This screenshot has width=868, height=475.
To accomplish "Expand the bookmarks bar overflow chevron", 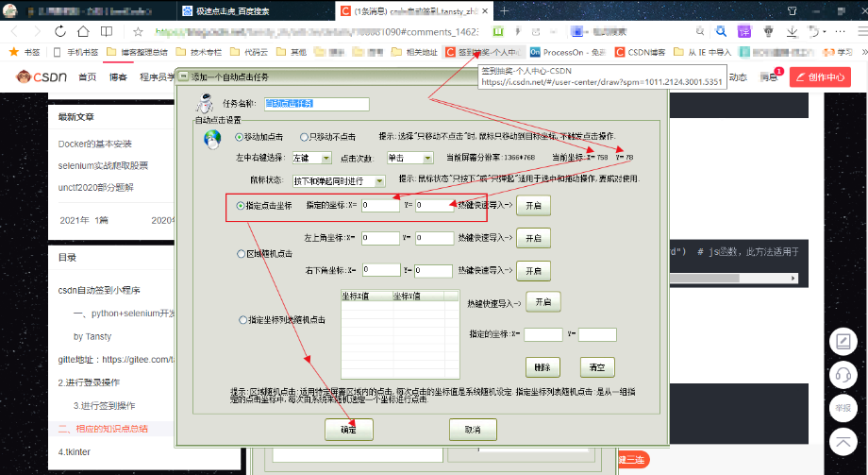I will pos(864,52).
